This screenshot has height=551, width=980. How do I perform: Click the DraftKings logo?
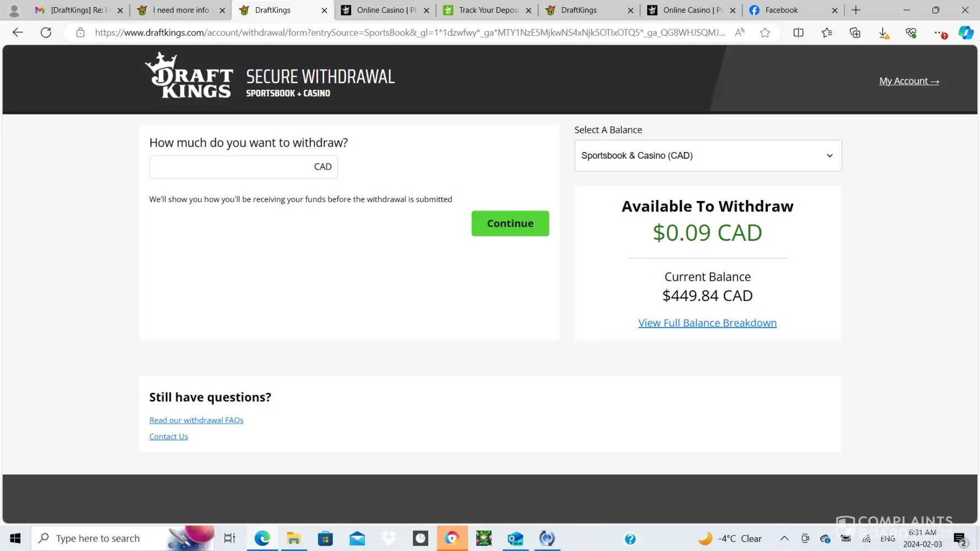click(189, 75)
